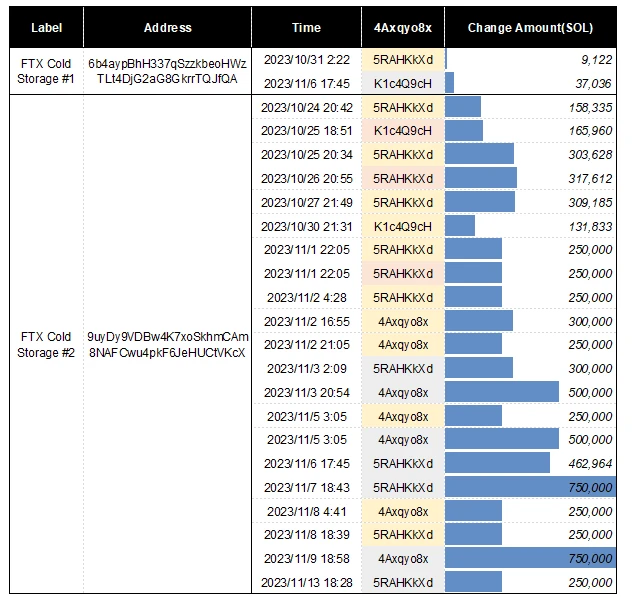Viewport: 635px width, 601px height.
Task: Select the Time column header
Action: [x=306, y=28]
